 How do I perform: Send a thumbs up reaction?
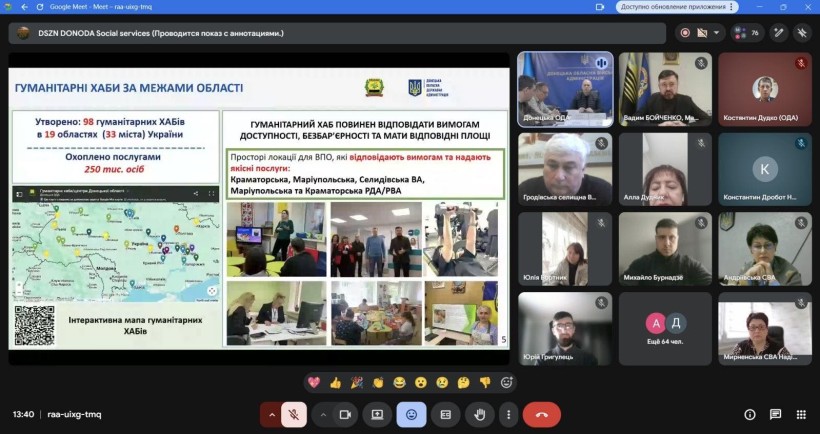click(x=335, y=383)
